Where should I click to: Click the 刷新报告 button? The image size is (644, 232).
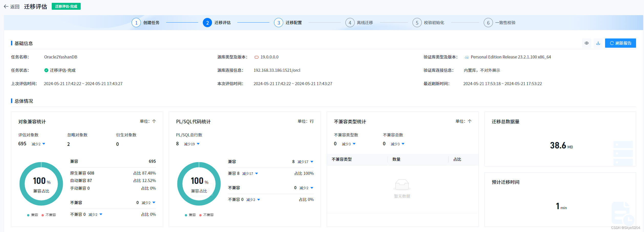pos(620,43)
